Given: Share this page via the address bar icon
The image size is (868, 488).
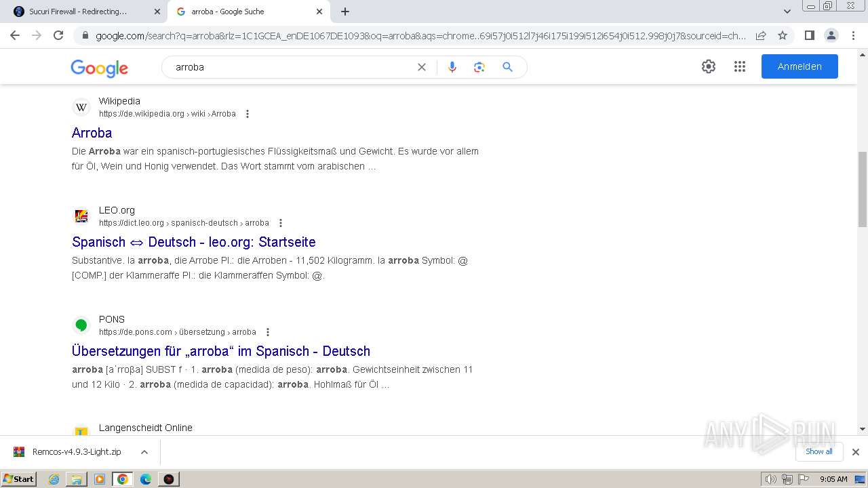Looking at the screenshot, I should [761, 35].
